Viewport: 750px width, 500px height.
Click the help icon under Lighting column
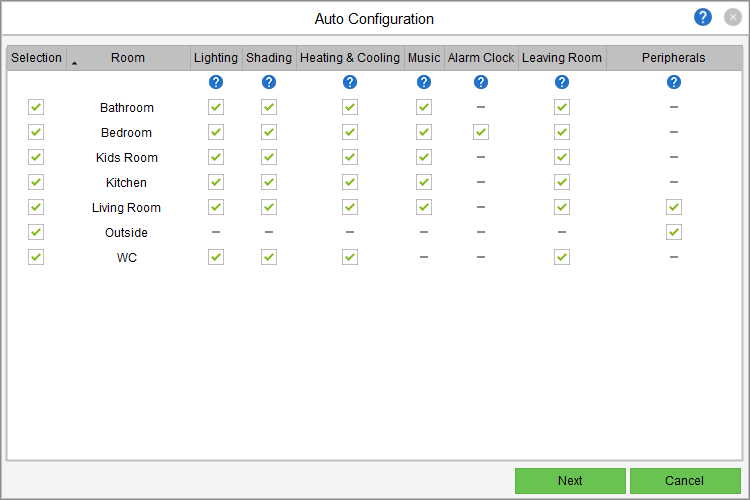(216, 82)
